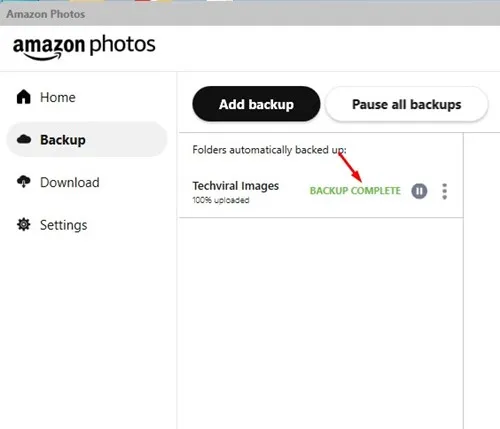
Task: Select the Backup label in sidebar
Action: pyautogui.click(x=63, y=140)
